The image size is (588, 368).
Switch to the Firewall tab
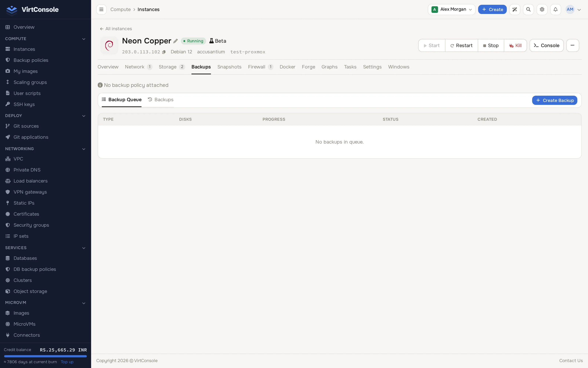[x=261, y=67]
